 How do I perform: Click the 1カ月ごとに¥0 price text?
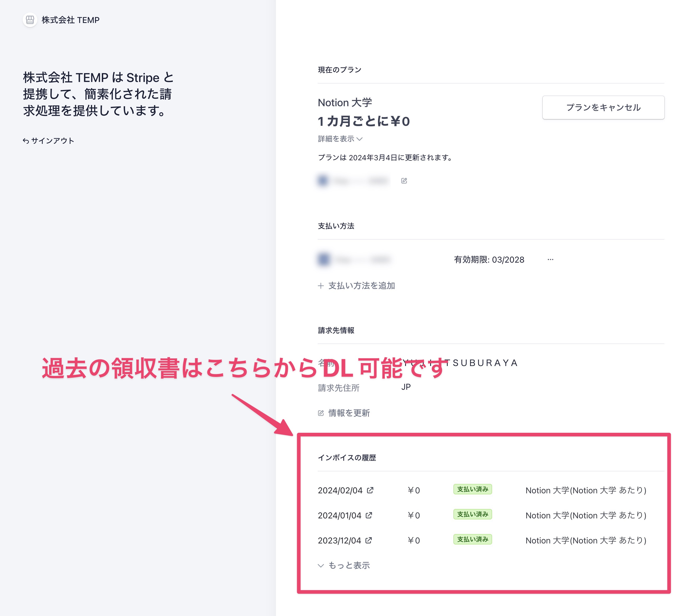(363, 121)
